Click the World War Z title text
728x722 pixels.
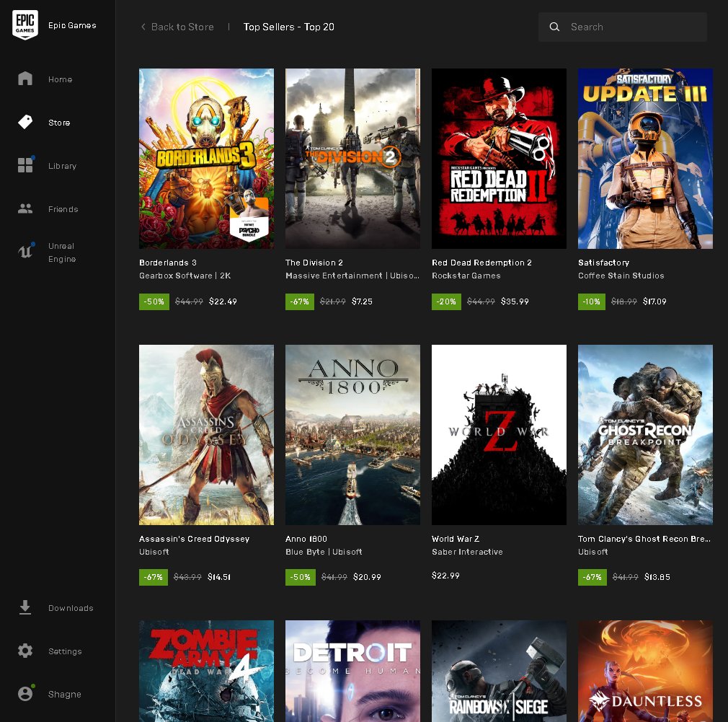point(455,539)
